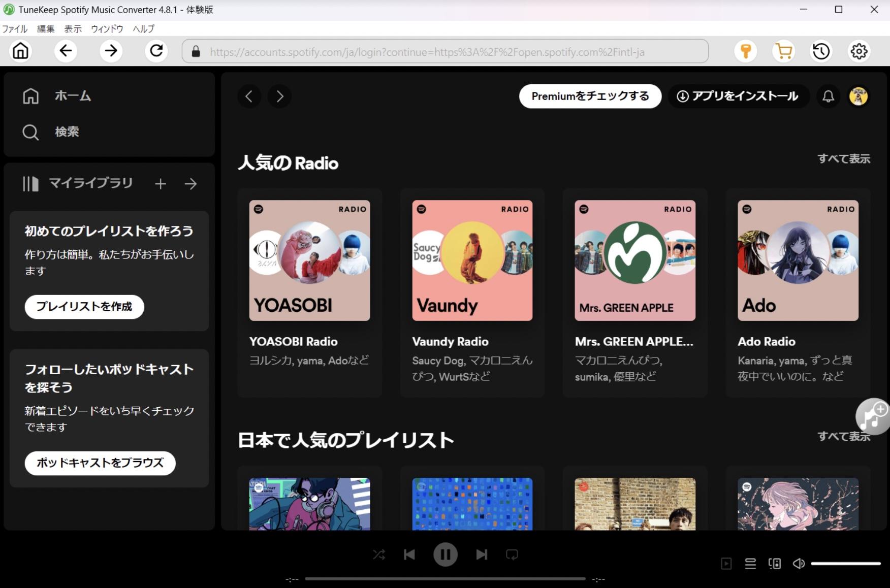Click the マイライブラリ label
890x588 pixels.
[x=91, y=183]
